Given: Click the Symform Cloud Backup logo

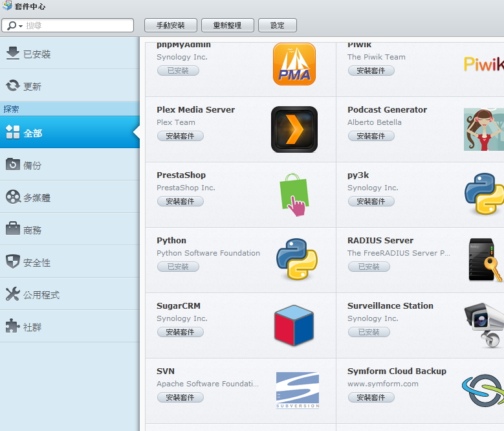Looking at the screenshot, I should [483, 390].
